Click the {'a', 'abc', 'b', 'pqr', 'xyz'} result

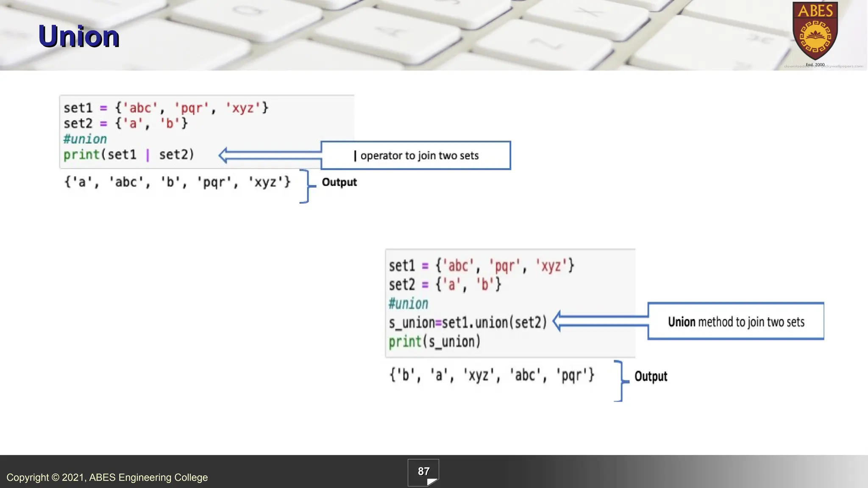pos(177,182)
